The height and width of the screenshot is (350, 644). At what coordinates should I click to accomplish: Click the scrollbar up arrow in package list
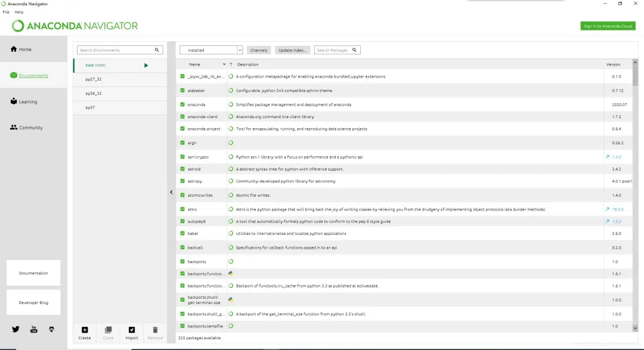(636, 62)
